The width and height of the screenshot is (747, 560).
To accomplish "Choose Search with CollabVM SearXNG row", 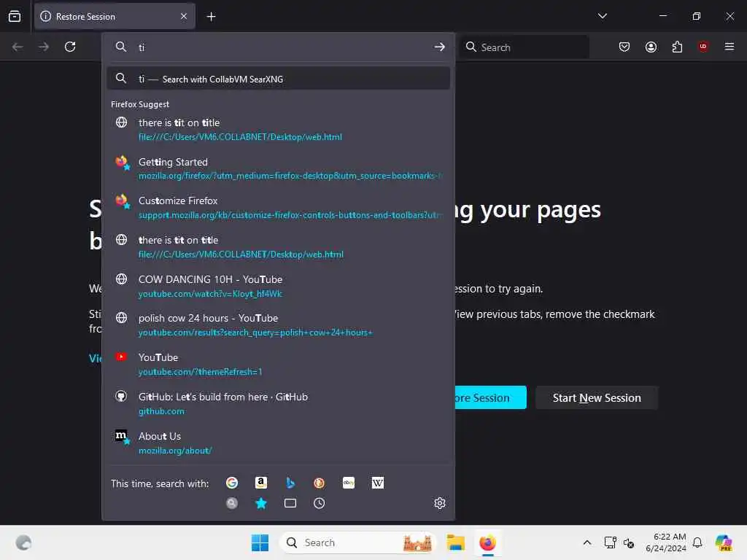I will (278, 79).
